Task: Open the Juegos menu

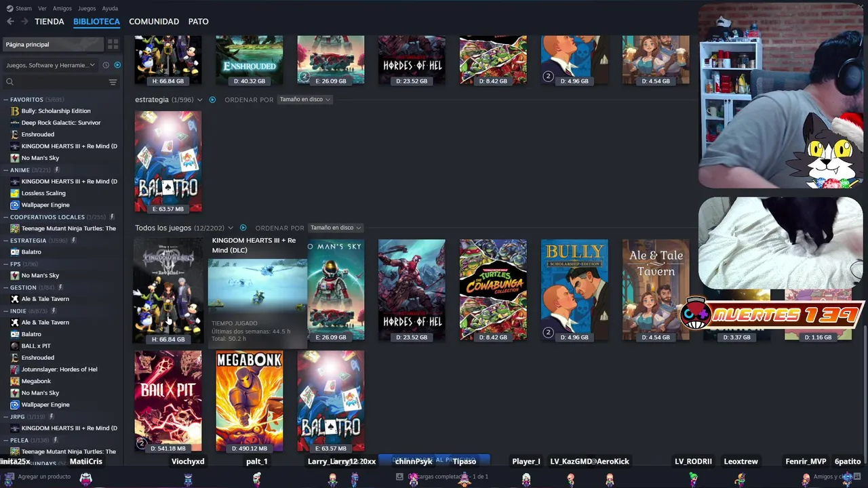Action: [x=87, y=8]
